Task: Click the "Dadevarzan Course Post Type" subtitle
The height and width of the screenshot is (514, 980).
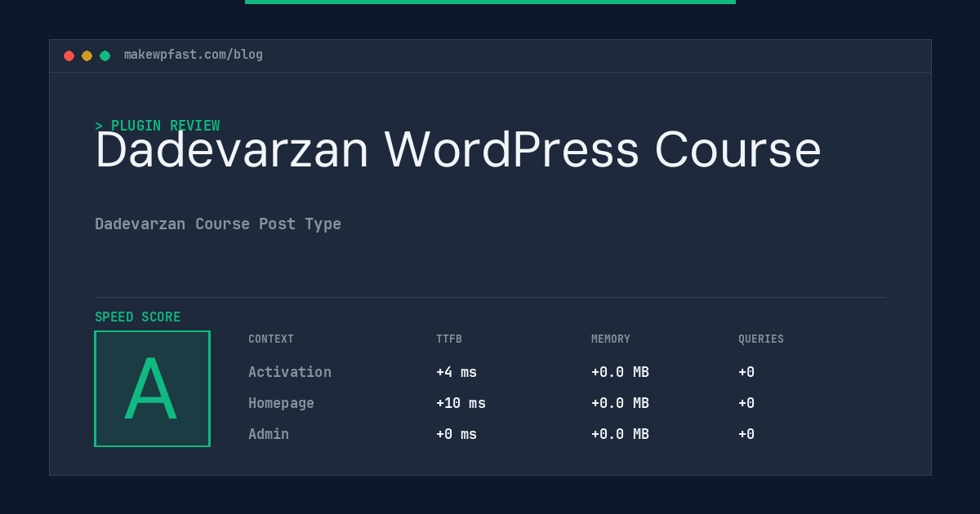Action: (x=218, y=224)
